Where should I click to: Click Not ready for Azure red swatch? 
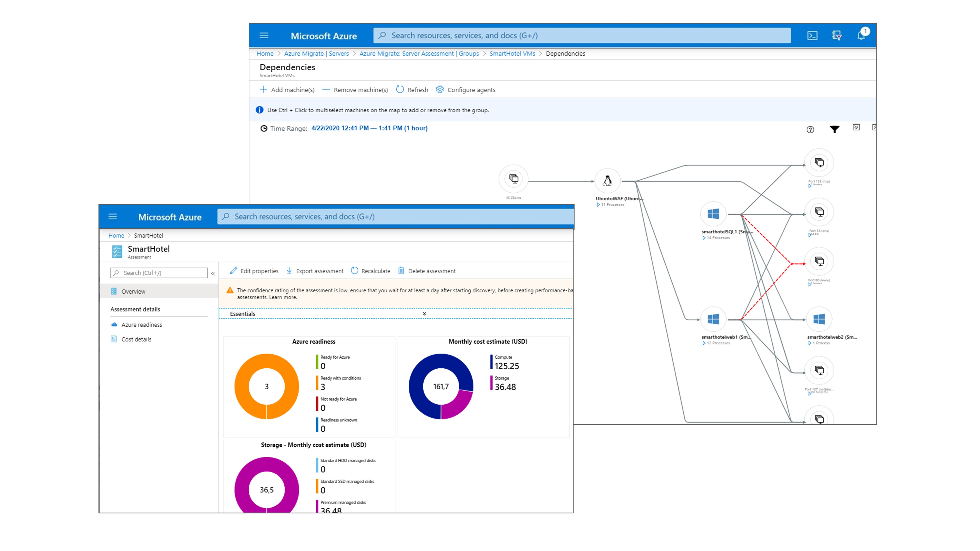click(x=317, y=404)
